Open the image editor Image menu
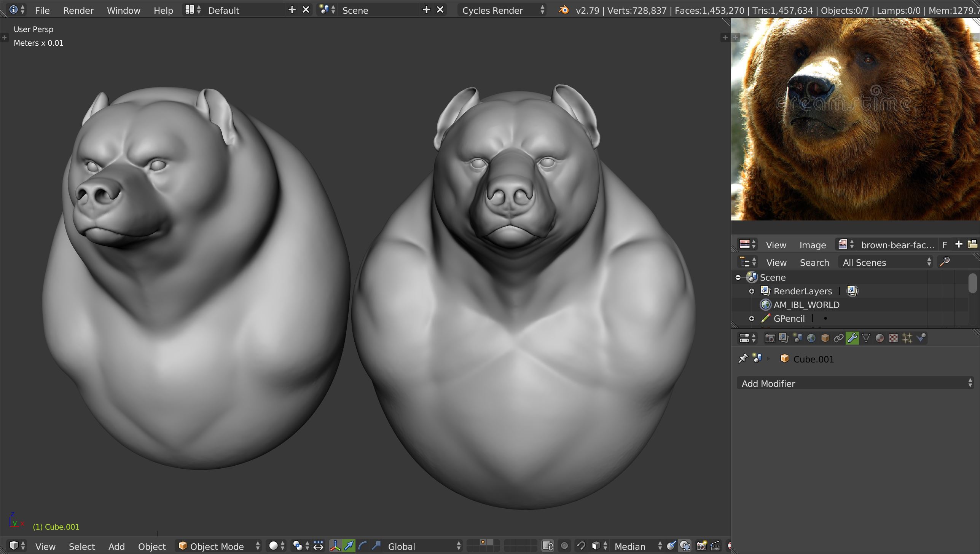 coord(813,245)
